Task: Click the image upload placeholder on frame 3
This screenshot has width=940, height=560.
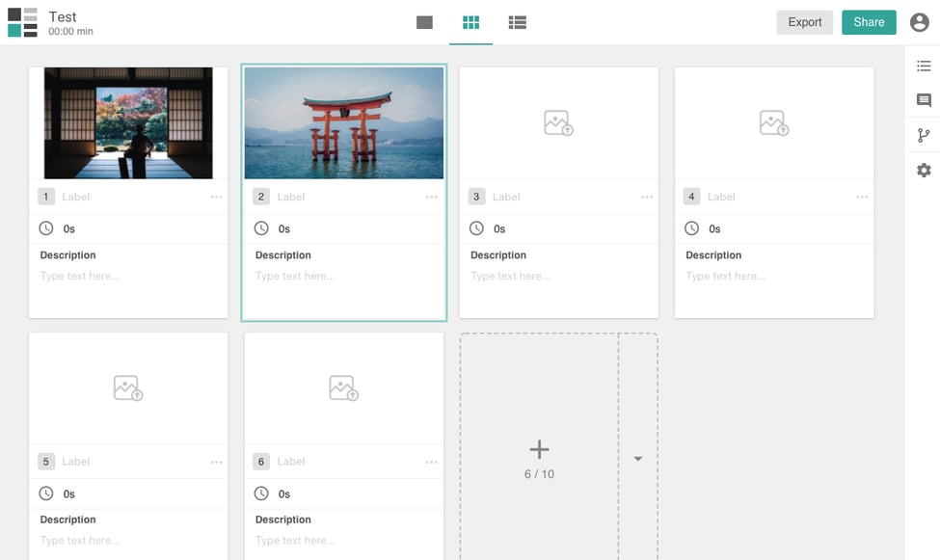Action: tap(559, 122)
